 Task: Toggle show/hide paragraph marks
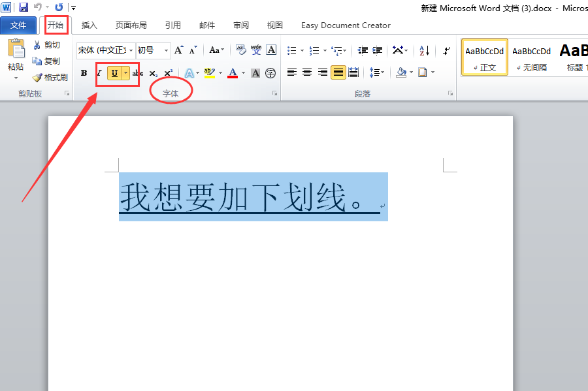pyautogui.click(x=447, y=51)
